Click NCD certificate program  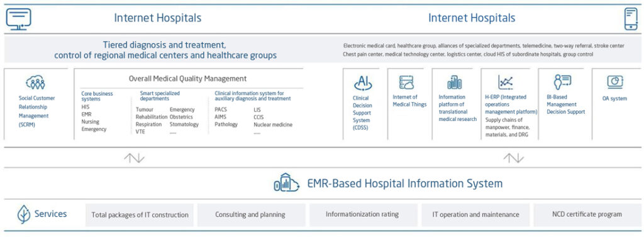(587, 215)
